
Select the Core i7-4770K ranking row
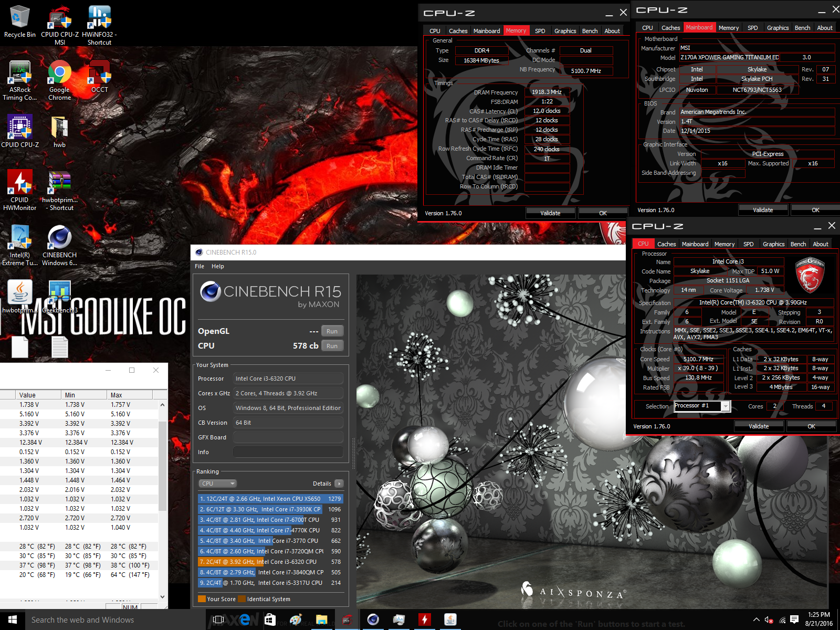[270, 530]
